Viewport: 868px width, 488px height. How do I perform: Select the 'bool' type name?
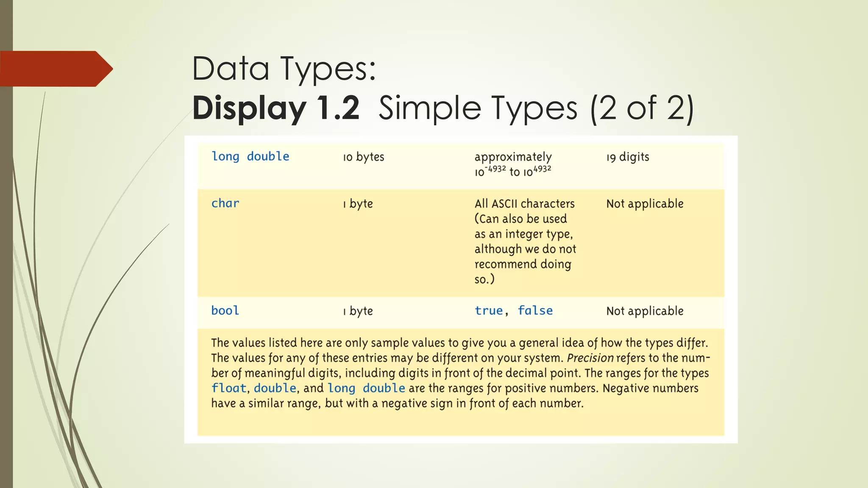[x=225, y=311]
